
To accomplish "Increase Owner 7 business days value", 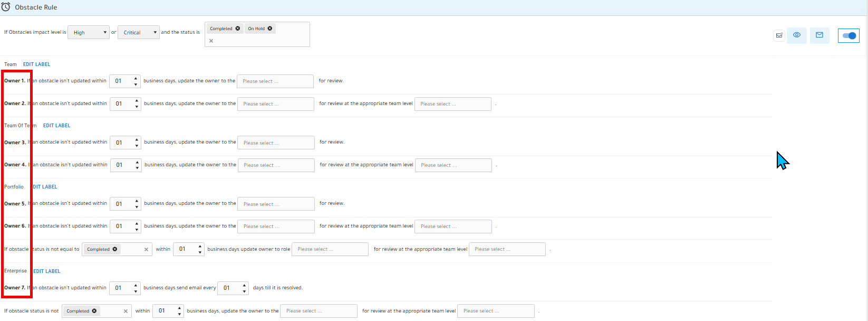I will click(136, 285).
